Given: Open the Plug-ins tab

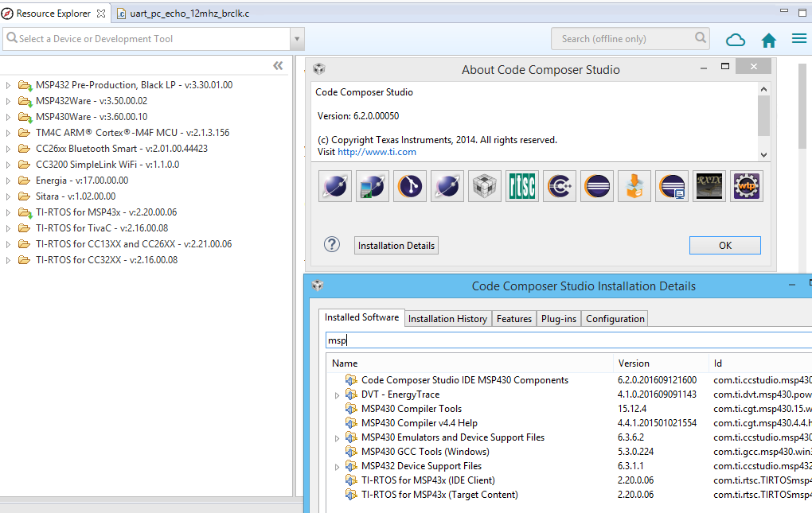Looking at the screenshot, I should 558,319.
